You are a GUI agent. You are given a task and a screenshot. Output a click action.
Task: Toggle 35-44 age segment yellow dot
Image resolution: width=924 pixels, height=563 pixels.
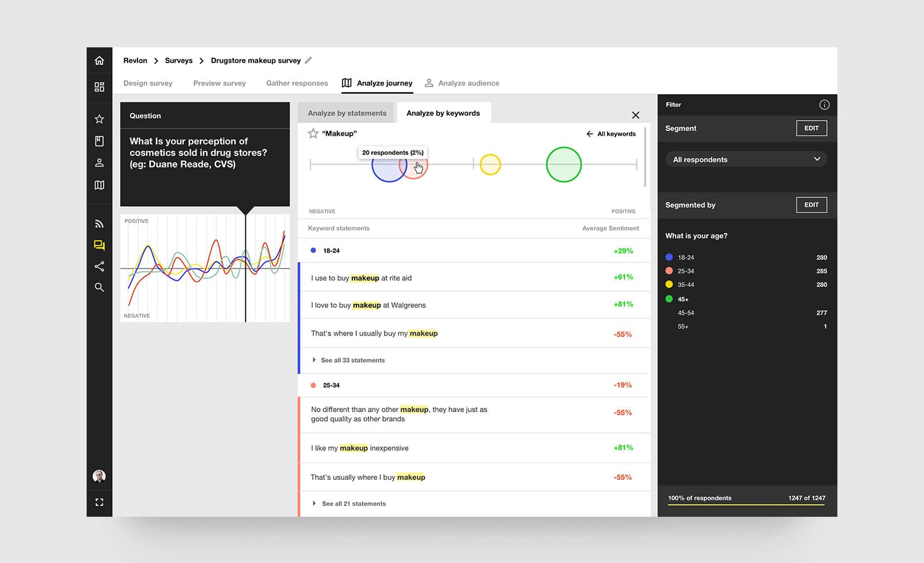[669, 284]
